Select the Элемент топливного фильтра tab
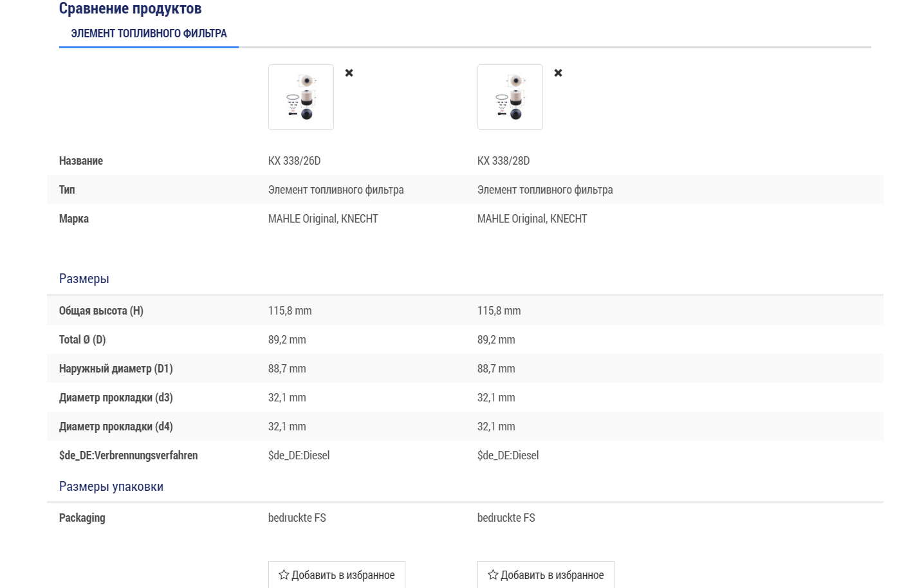This screenshot has height=588, width=915. click(149, 33)
